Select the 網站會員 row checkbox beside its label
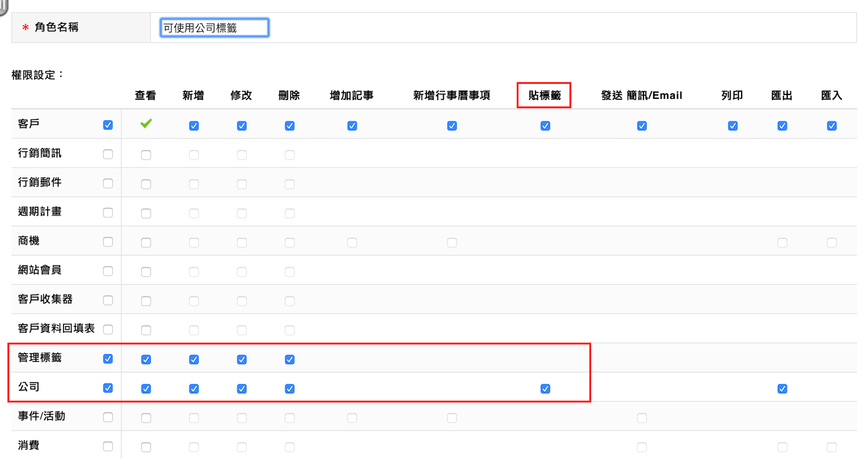 coord(108,271)
